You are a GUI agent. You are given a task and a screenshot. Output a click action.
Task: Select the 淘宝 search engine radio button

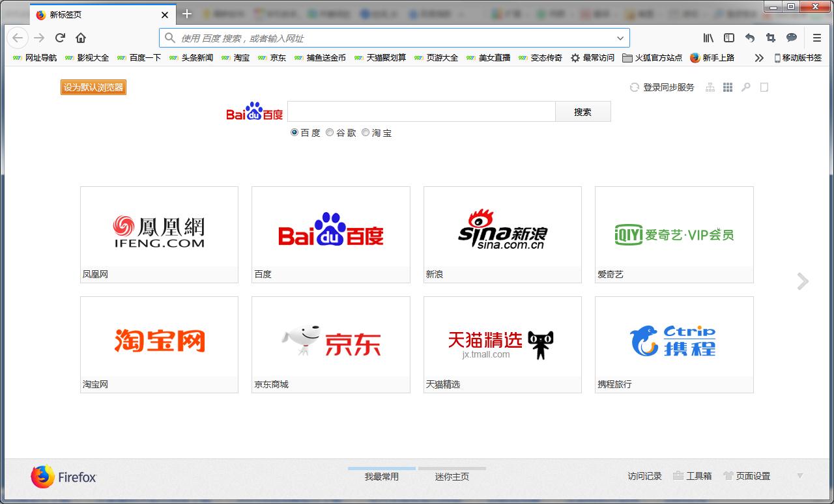366,133
